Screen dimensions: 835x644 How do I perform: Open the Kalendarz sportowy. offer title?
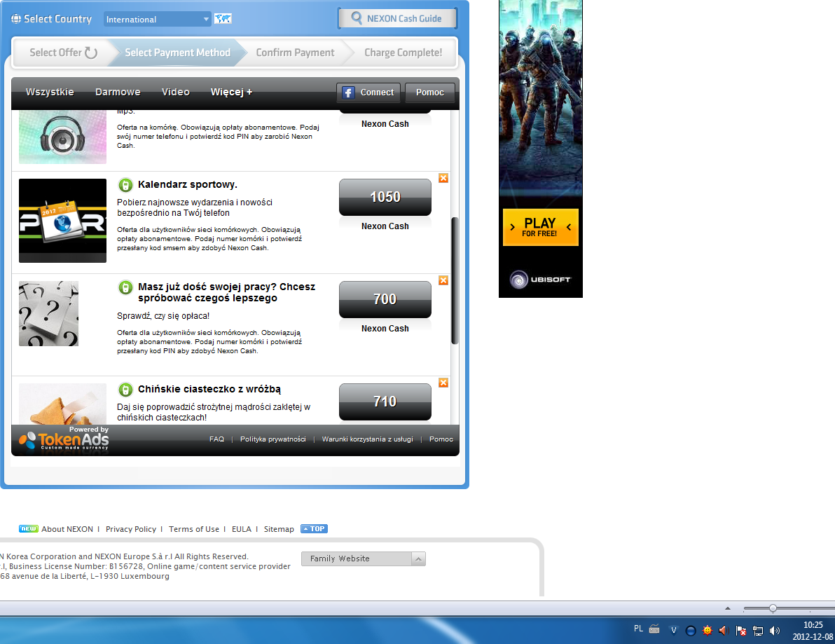click(x=188, y=184)
